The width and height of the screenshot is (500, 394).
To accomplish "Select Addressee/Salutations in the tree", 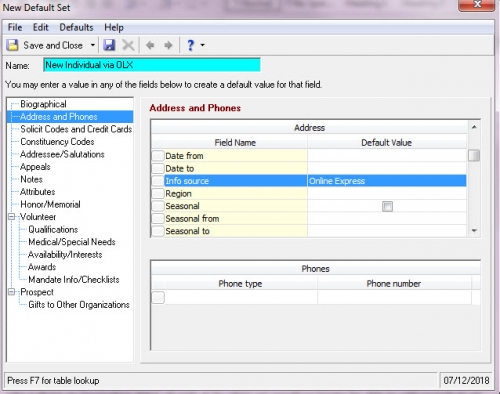I will click(x=62, y=154).
